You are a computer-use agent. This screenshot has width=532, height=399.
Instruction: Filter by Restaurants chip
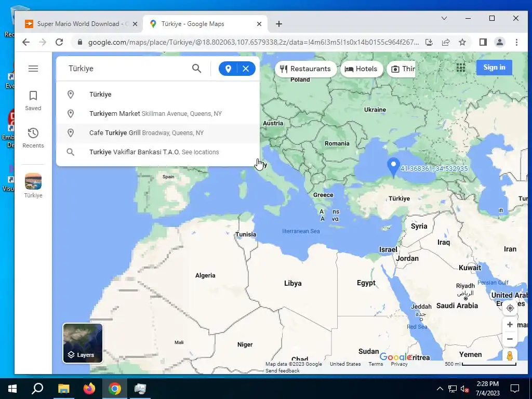point(305,69)
